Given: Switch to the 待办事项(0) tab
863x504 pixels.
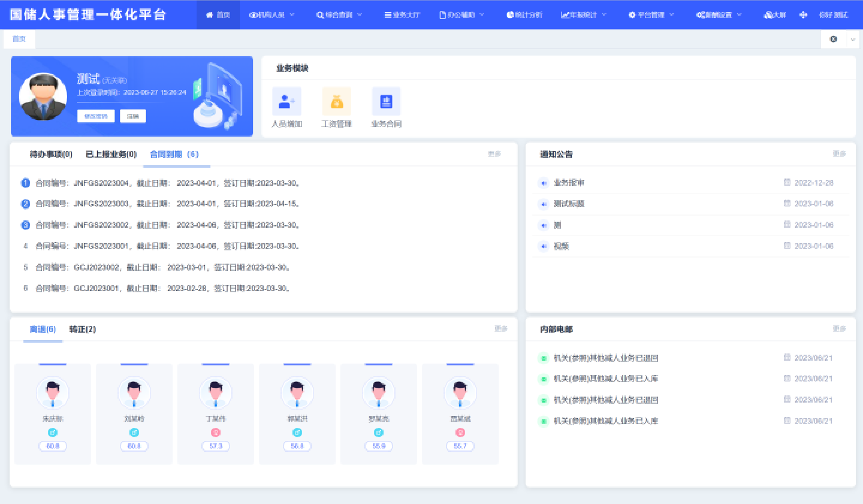Looking at the screenshot, I should [51, 154].
